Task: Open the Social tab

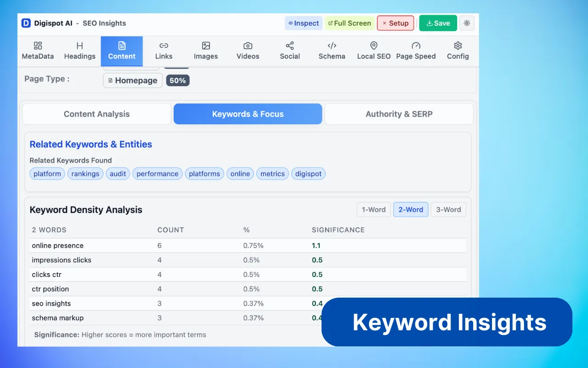Action: [x=290, y=51]
